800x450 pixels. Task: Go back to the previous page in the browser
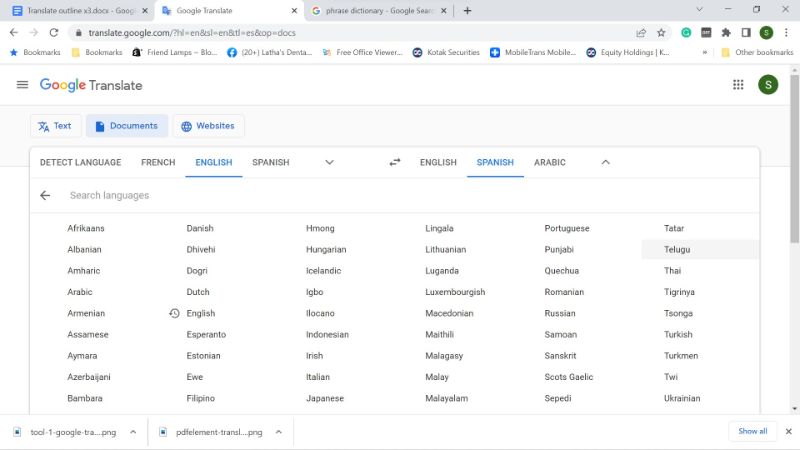(14, 33)
